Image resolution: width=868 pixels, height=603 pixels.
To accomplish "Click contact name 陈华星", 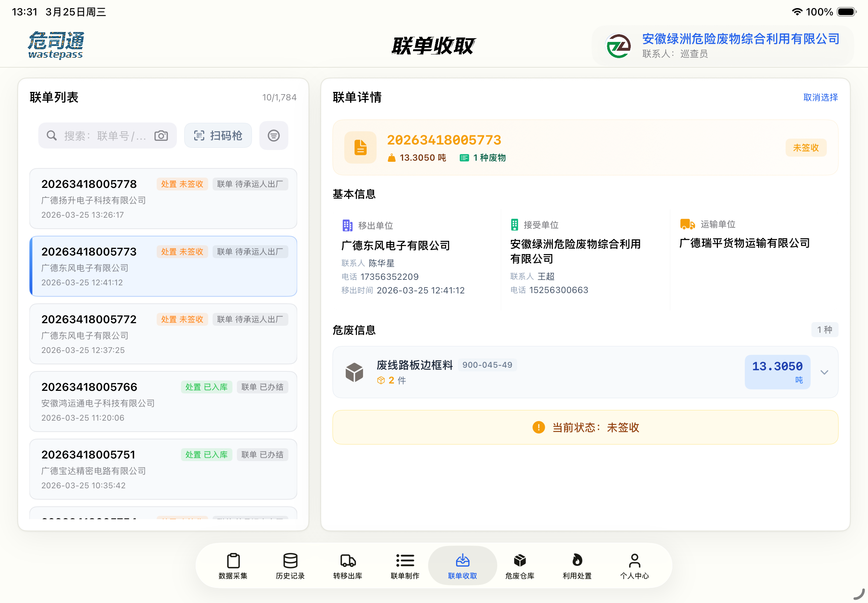I will click(381, 263).
